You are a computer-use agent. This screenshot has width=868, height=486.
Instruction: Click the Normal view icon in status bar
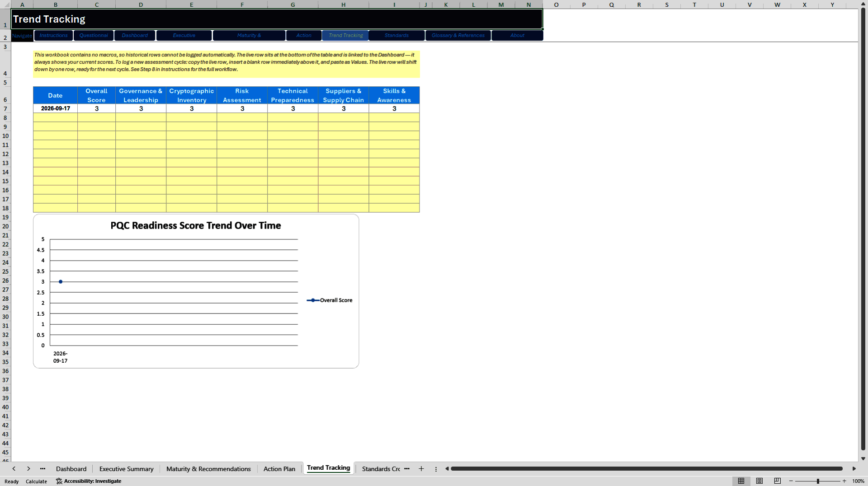(x=741, y=481)
